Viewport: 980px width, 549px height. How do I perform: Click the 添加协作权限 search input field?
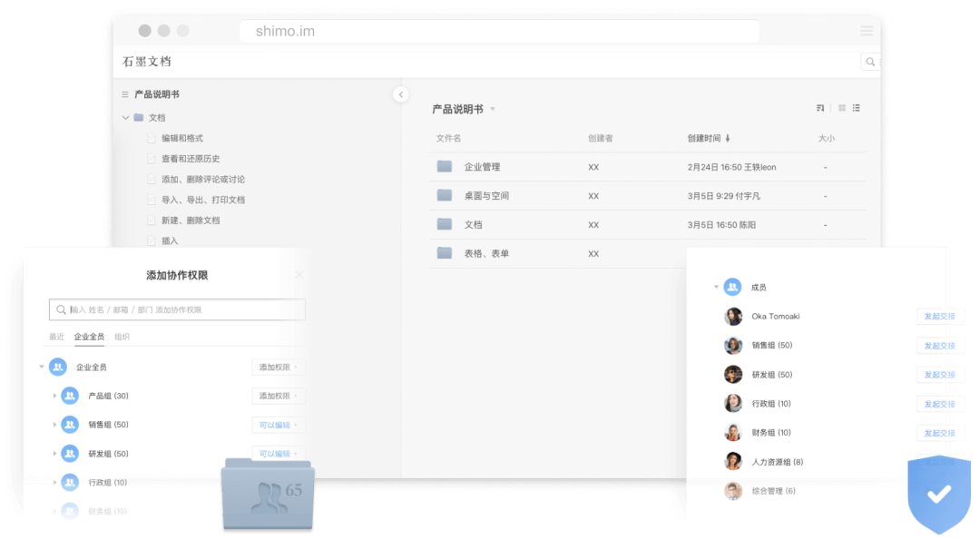pos(177,309)
